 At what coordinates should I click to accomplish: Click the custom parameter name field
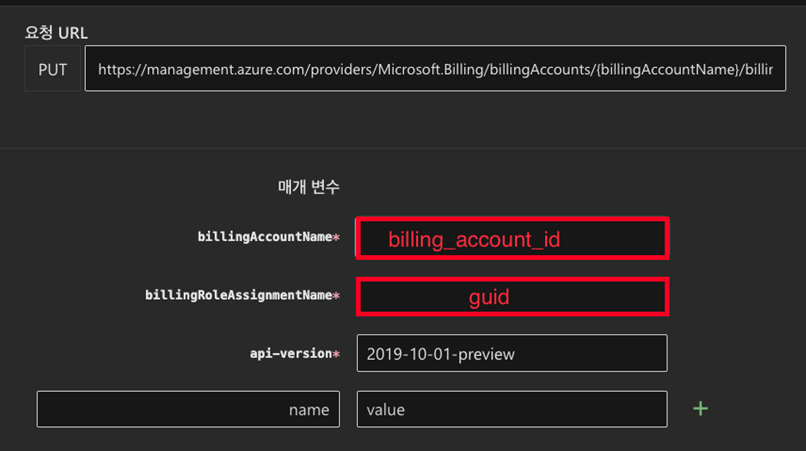188,409
